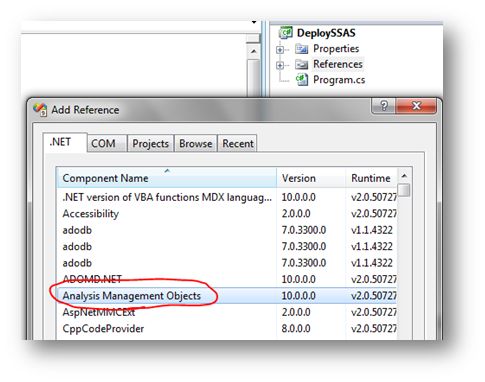This screenshot has height=382, width=485.
Task: Select Properties node in Solution Explorer
Action: 336,49
